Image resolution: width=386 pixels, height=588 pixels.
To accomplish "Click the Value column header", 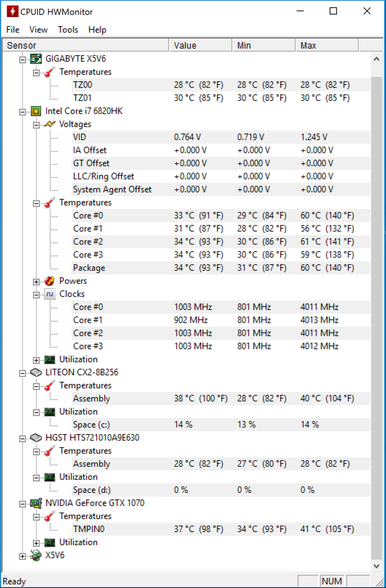I will click(201, 46).
